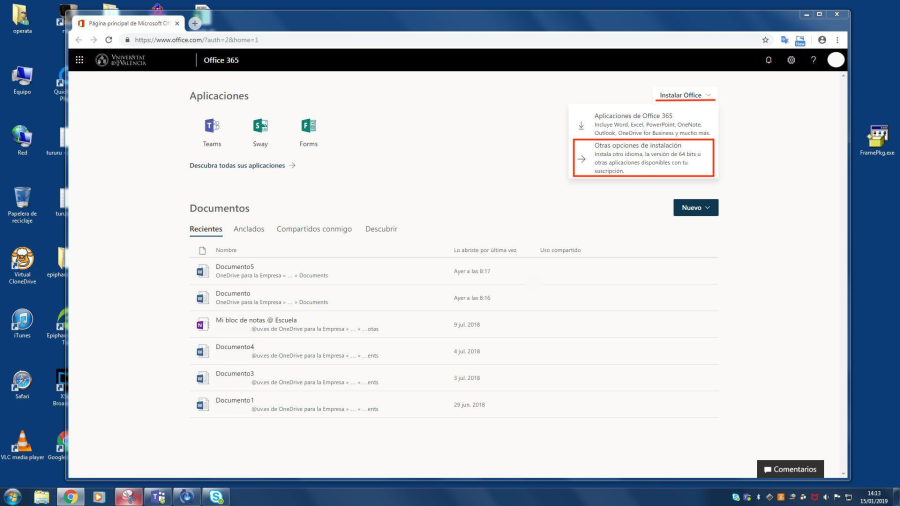Open Mi bloc de notas @ Escuela
This screenshot has width=900, height=506.
[256, 320]
